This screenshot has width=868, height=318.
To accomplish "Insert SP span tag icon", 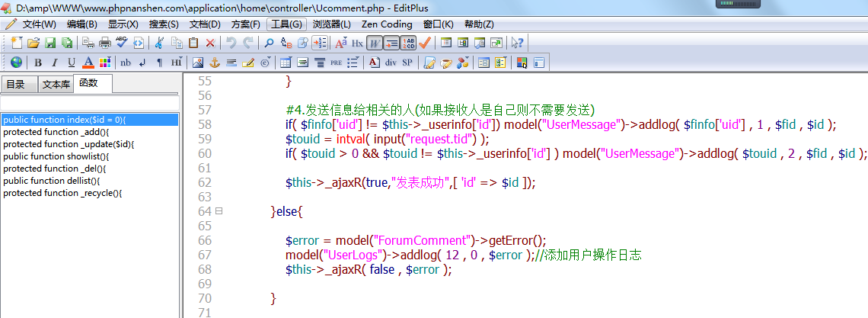I will click(x=407, y=62).
